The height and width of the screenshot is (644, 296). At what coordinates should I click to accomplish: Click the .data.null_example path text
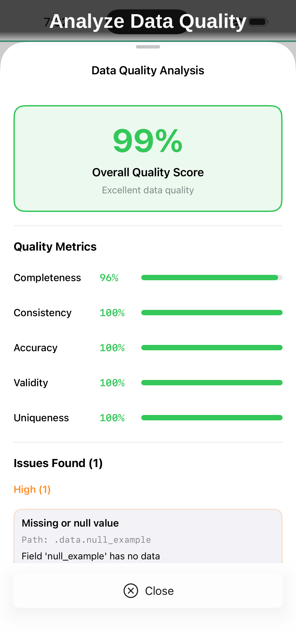tap(102, 540)
